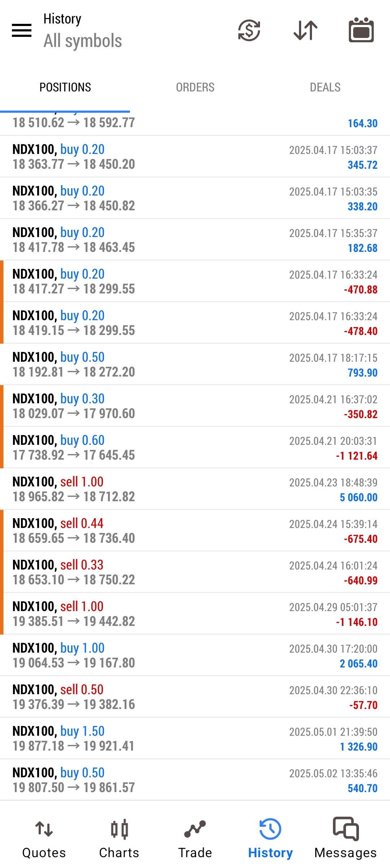This screenshot has height=868, width=390.
Task: Expand the buy 1.50 trade from 2025.05.01
Action: [x=195, y=738]
